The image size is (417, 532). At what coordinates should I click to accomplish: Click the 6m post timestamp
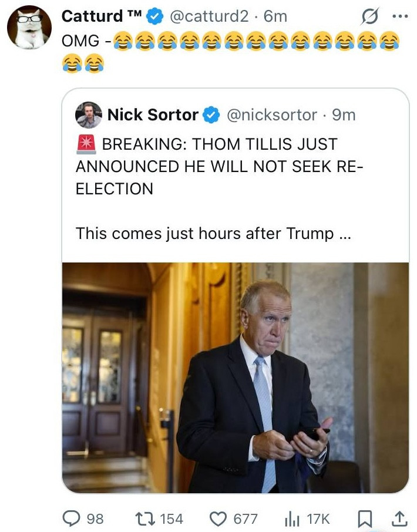click(275, 16)
